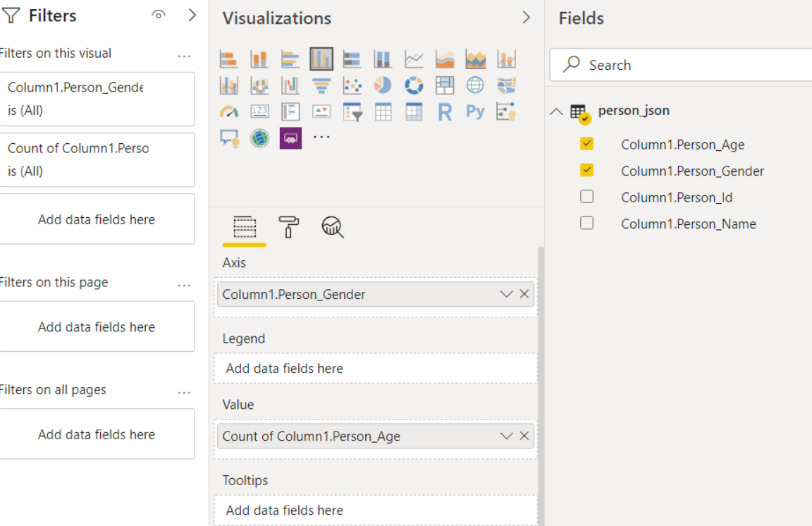Image resolution: width=812 pixels, height=526 pixels.
Task: Select the Line and clustered column chart
Action: [229, 85]
